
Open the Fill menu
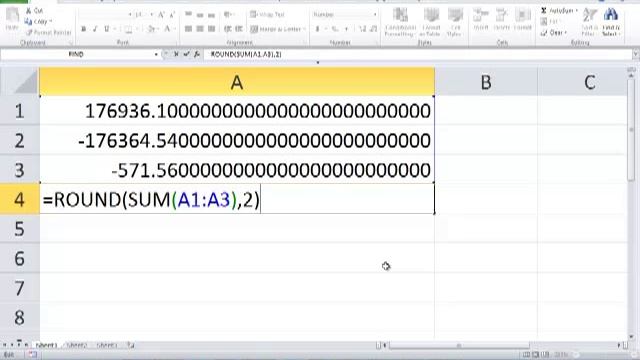551,22
